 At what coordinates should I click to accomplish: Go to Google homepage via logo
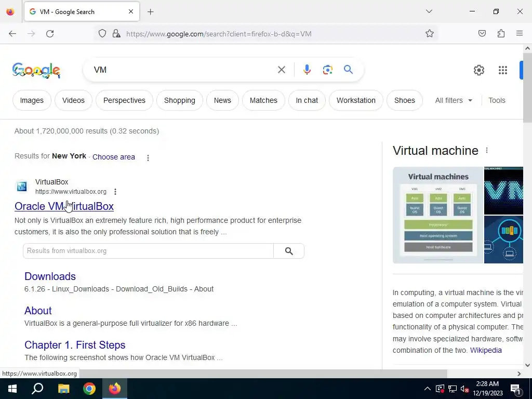[x=36, y=70]
